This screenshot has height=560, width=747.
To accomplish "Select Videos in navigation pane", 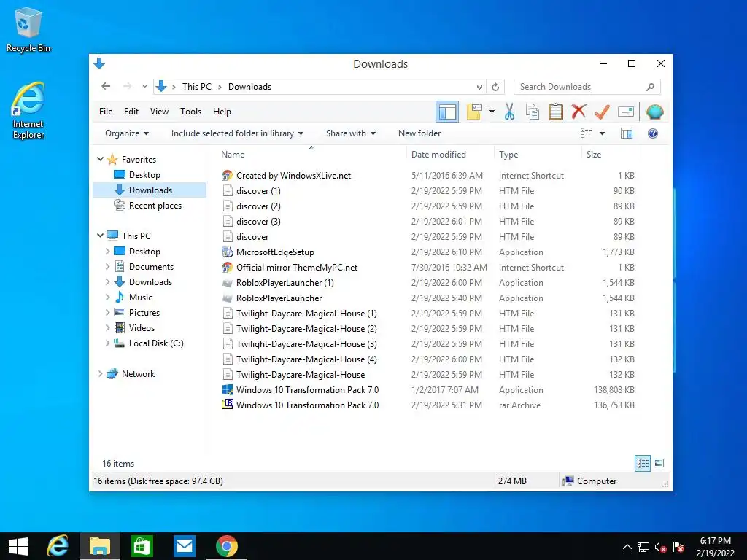I will [x=142, y=327].
